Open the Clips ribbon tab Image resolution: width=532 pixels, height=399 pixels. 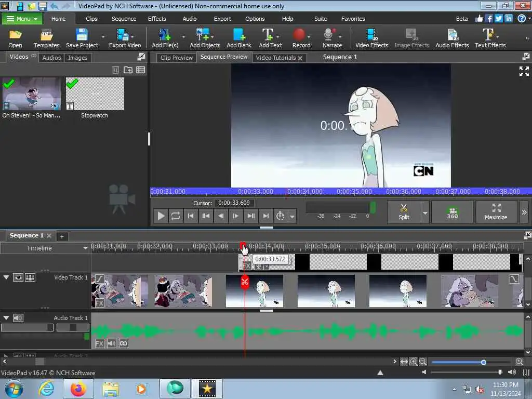91,19
